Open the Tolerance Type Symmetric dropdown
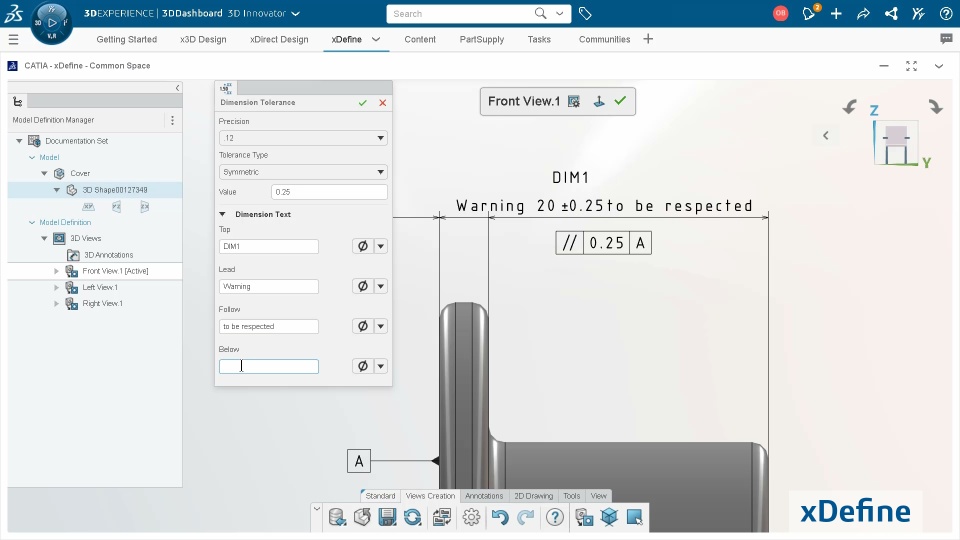This screenshot has width=960, height=540. click(303, 172)
